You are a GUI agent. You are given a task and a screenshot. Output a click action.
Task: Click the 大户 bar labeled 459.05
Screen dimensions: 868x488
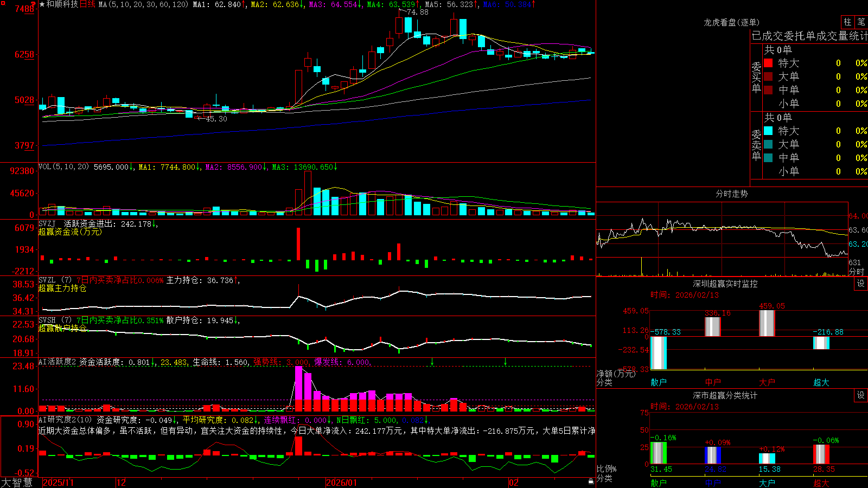tap(767, 323)
